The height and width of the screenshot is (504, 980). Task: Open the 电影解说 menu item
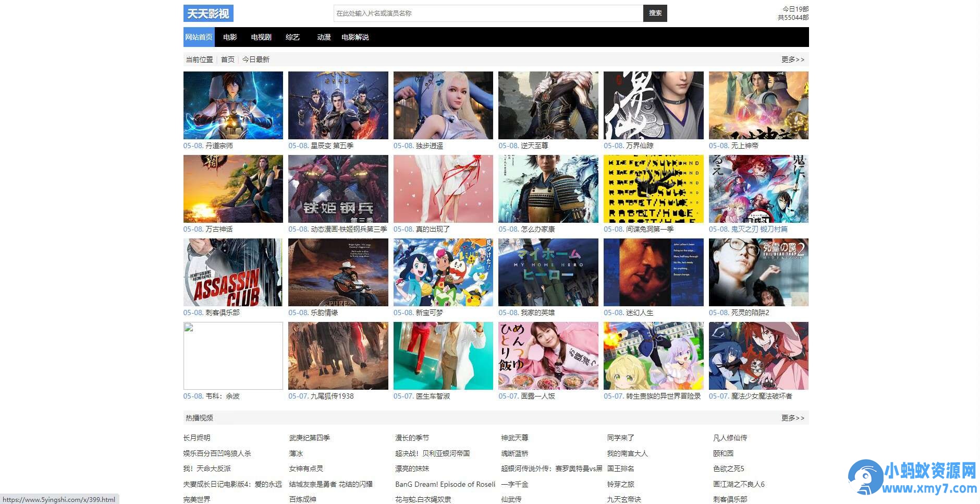pyautogui.click(x=355, y=37)
